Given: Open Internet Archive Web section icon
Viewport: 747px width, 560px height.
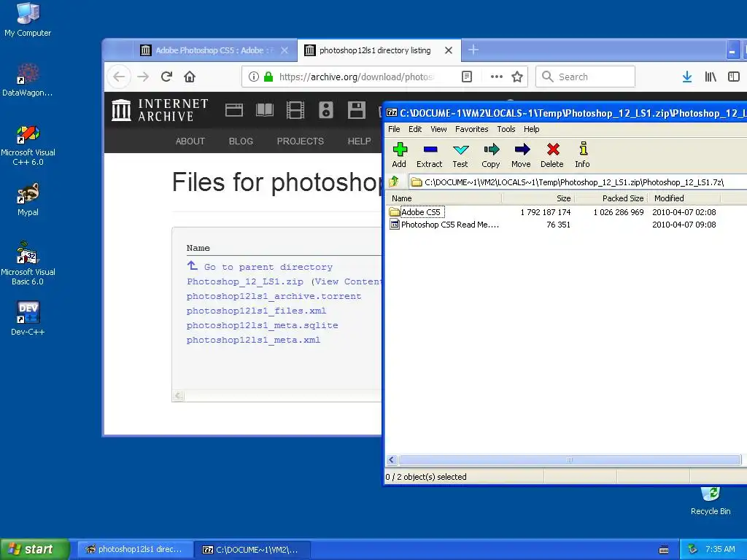Looking at the screenshot, I should 234,110.
